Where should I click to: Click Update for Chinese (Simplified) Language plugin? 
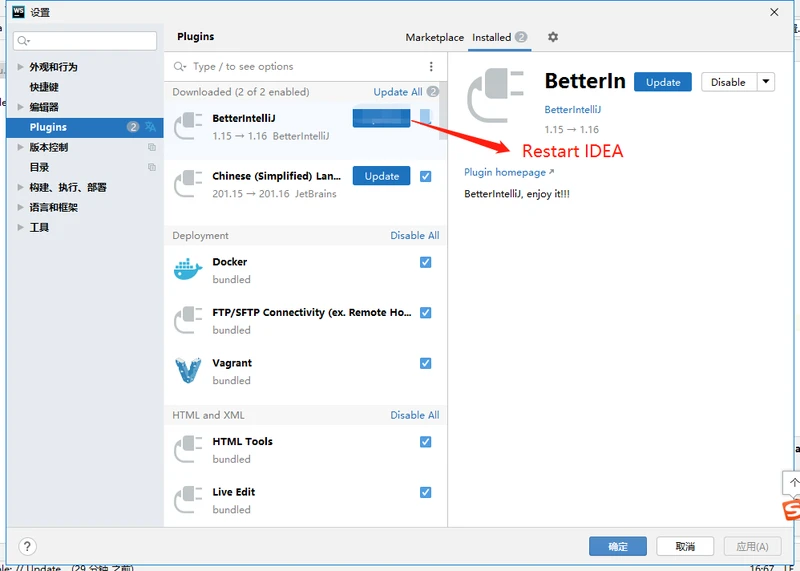coord(381,176)
